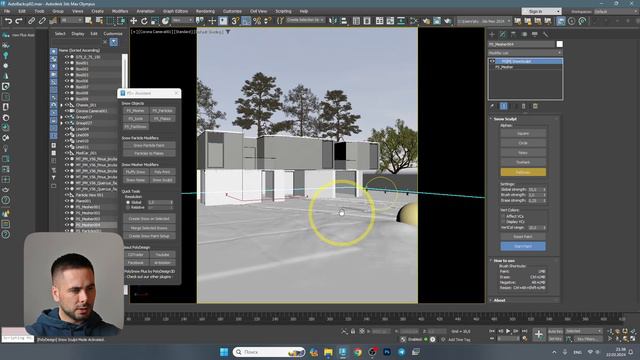Choose the Circle alpha button
640x360 pixels.
coord(523,143)
